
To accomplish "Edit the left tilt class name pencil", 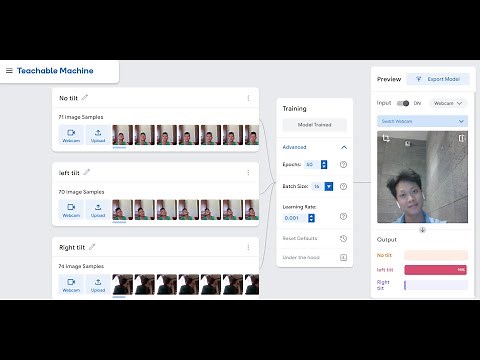I will pos(87,172).
